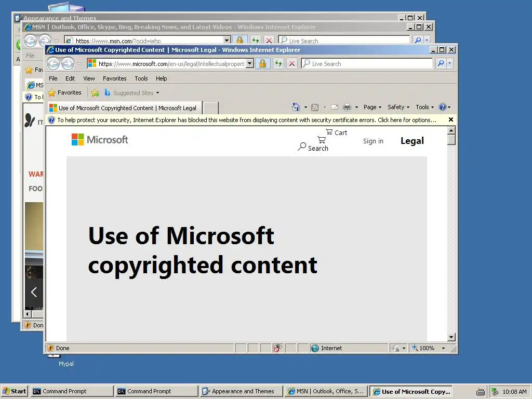Click the on-screen keyboard tray icon
Image resolution: width=532 pixels, height=399 pixels.
tap(480, 392)
